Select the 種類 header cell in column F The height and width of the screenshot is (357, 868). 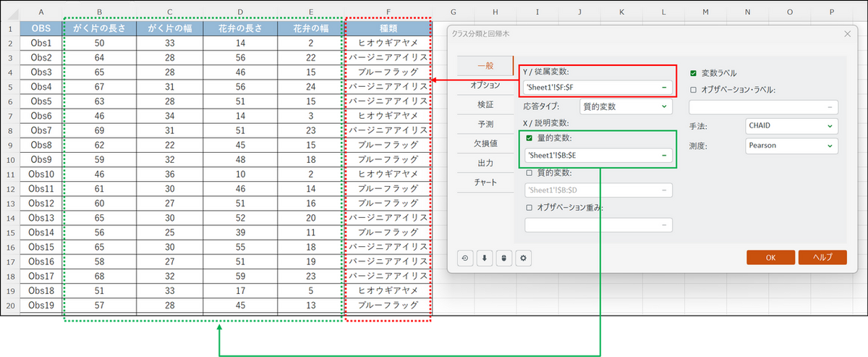point(388,28)
